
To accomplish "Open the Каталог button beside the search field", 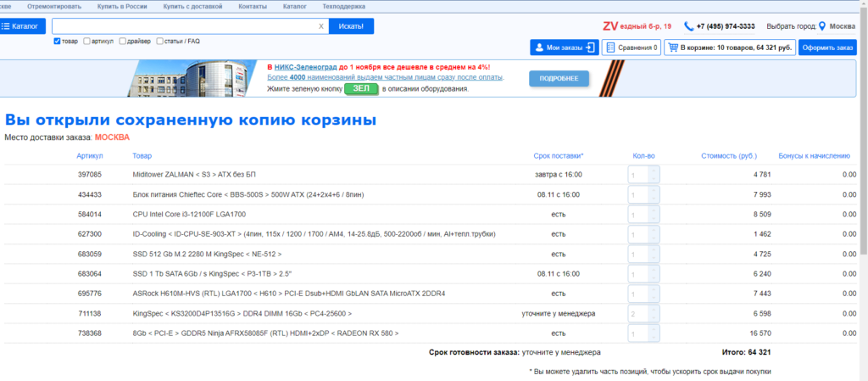I will [x=22, y=26].
